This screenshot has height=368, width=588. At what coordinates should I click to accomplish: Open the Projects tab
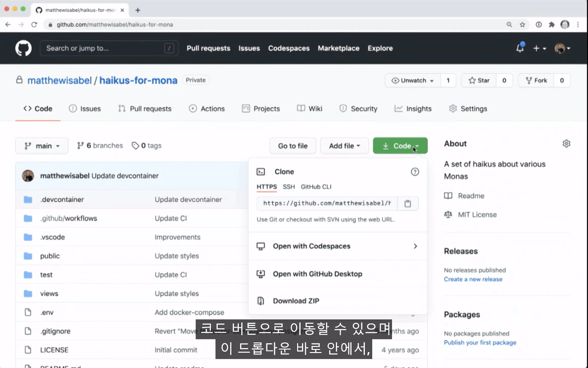(261, 109)
